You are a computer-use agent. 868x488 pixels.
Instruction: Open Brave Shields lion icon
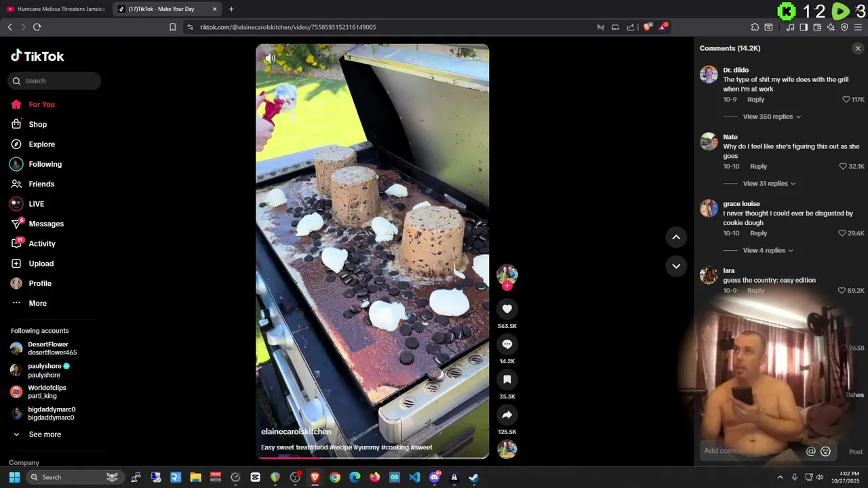647,27
